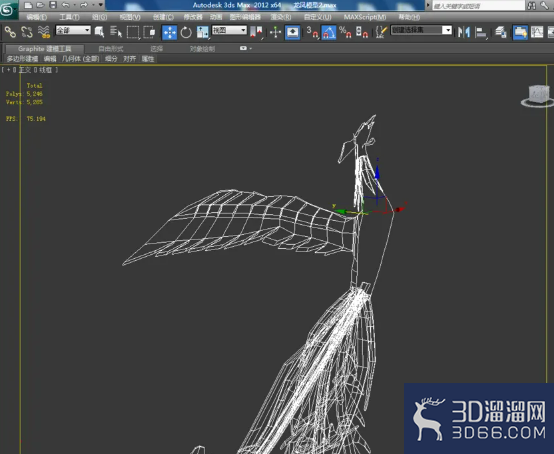The width and height of the screenshot is (554, 454).
Task: Open the 创建(C) menu
Action: 163,17
